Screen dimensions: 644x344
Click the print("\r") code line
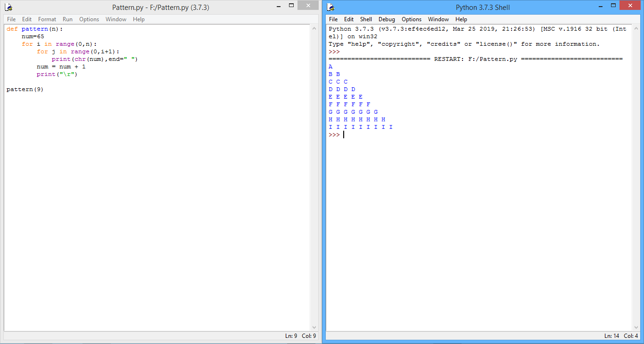click(x=57, y=74)
